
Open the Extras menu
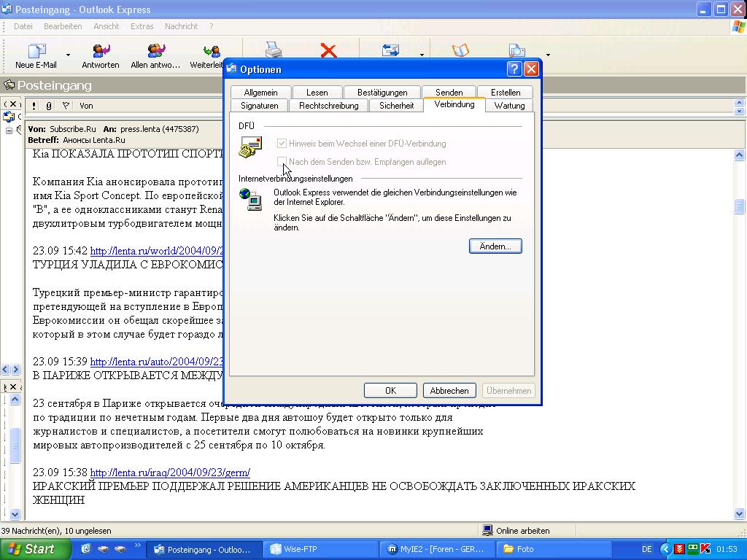[x=142, y=26]
